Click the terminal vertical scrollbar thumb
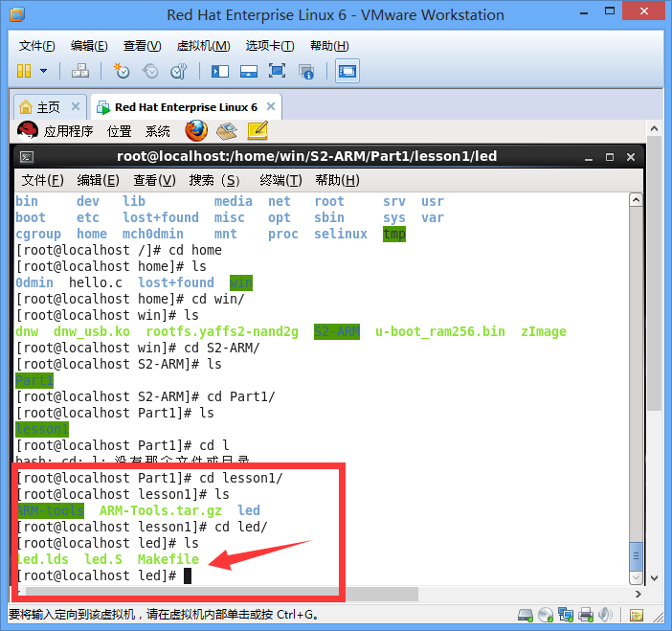This screenshot has height=631, width=672. pyautogui.click(x=636, y=556)
